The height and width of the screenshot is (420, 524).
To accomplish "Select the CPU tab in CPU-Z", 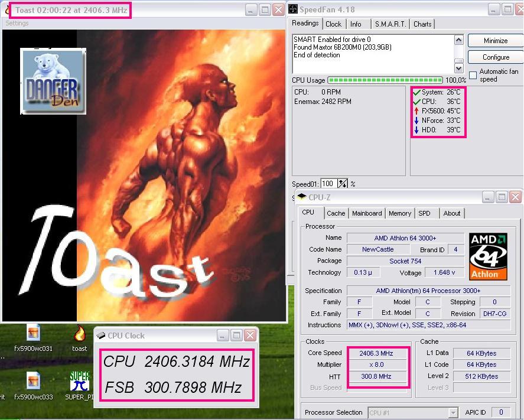I will [308, 212].
